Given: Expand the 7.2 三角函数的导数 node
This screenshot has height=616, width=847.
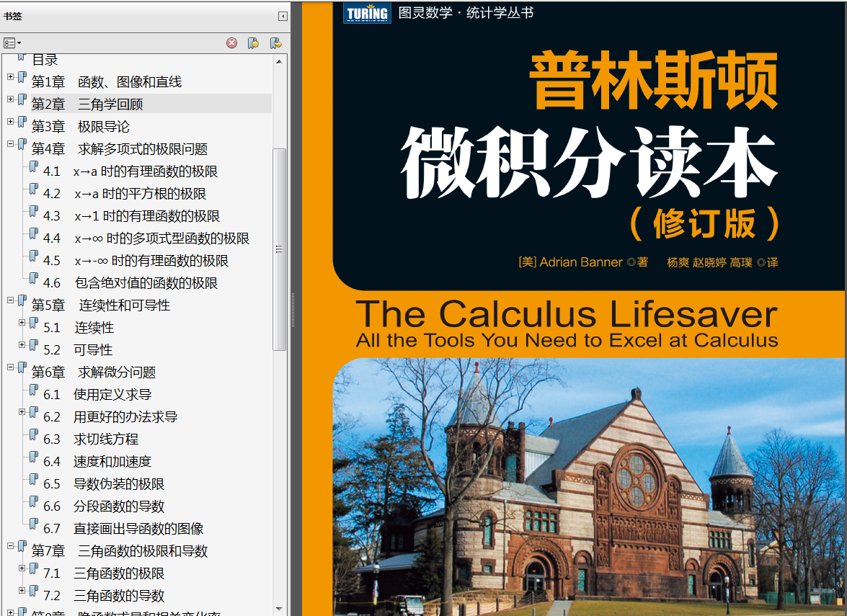Looking at the screenshot, I should pos(22,590).
